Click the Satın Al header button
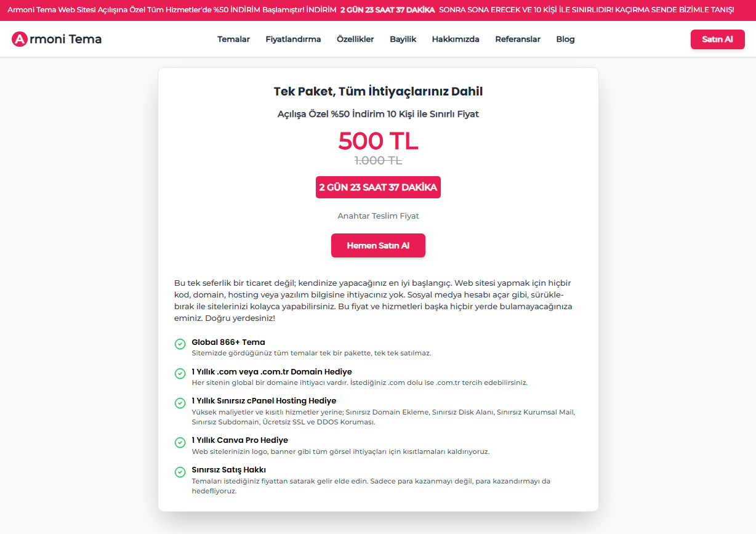 (718, 39)
